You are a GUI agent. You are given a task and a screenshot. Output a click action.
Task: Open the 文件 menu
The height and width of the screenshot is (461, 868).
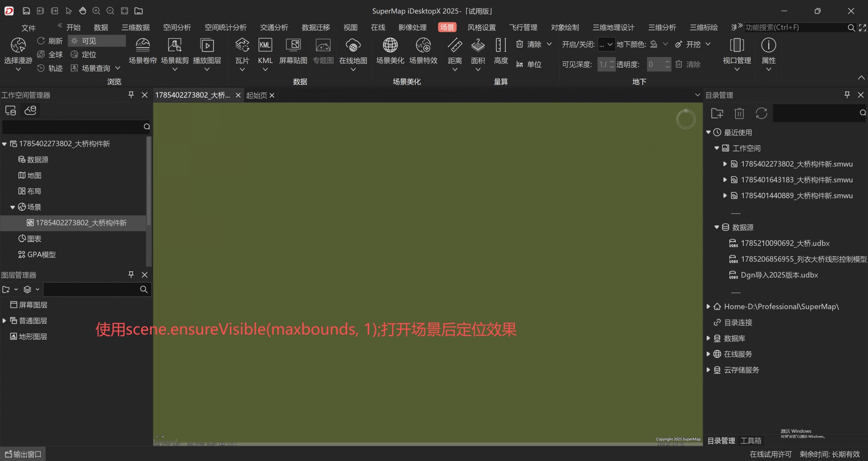point(28,28)
